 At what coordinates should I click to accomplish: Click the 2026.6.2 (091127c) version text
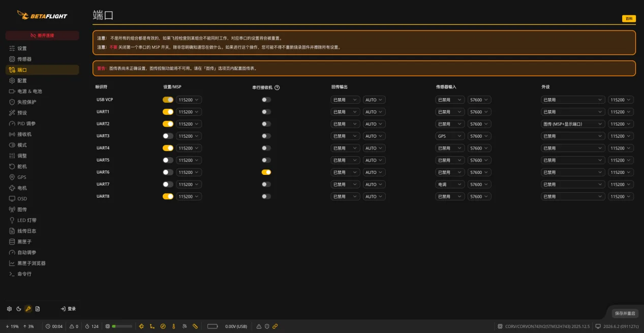pyautogui.click(x=621, y=326)
